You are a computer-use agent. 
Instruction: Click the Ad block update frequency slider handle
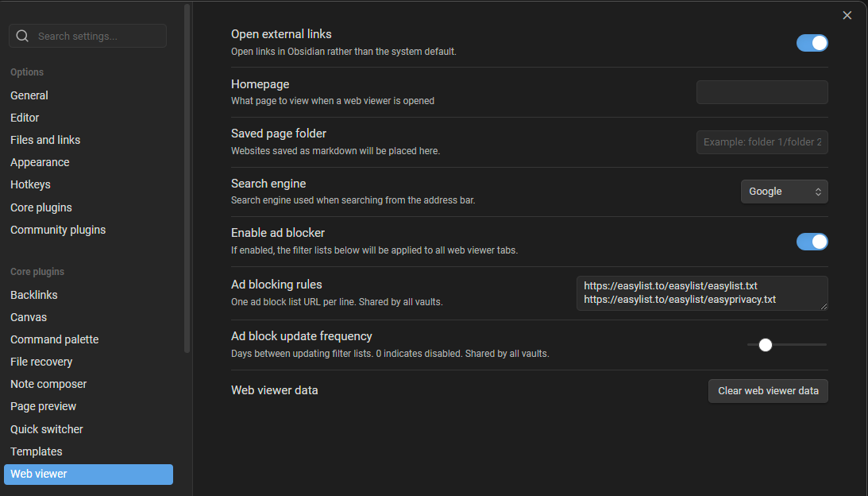[766, 345]
